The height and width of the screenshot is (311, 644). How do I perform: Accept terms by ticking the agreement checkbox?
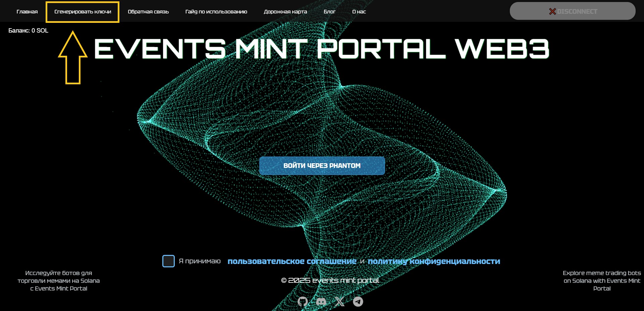pos(168,261)
